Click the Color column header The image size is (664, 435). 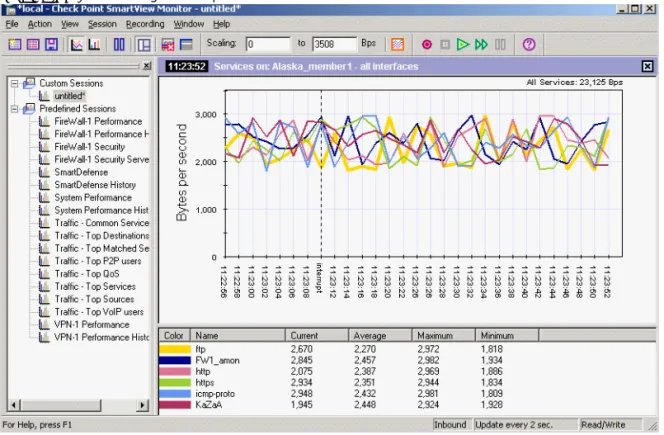point(174,336)
